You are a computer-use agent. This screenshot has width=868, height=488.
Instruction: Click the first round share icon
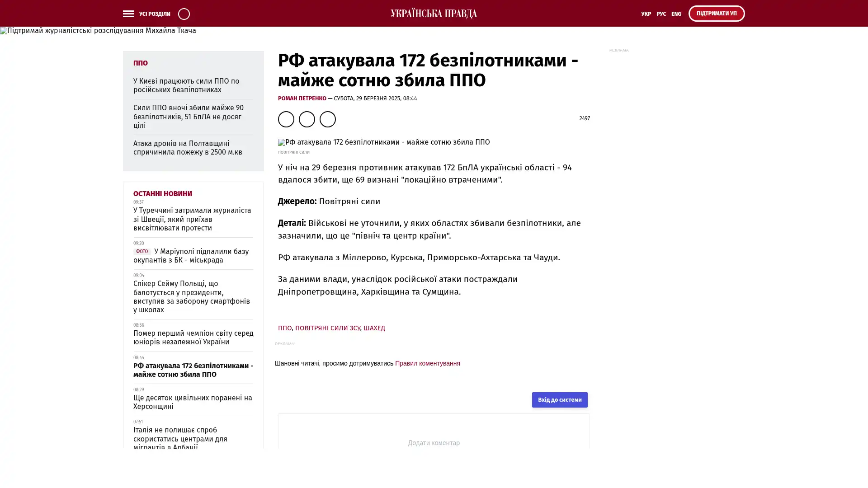coord(286,119)
